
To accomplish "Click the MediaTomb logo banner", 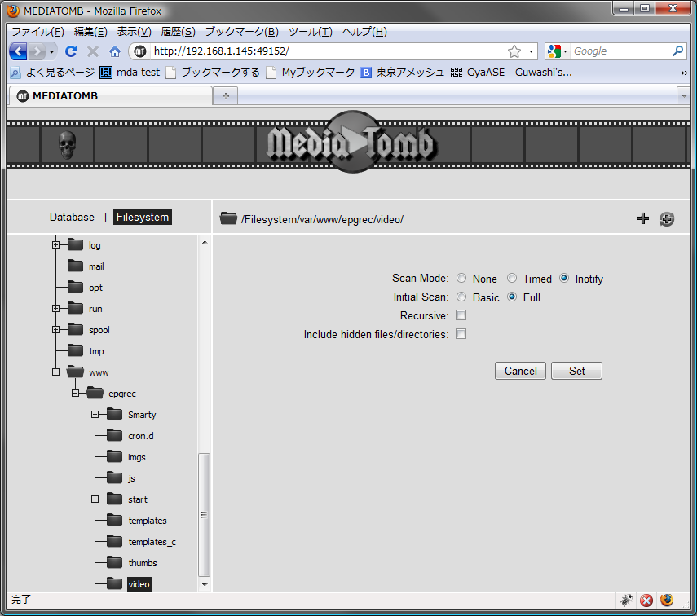I will point(351,143).
